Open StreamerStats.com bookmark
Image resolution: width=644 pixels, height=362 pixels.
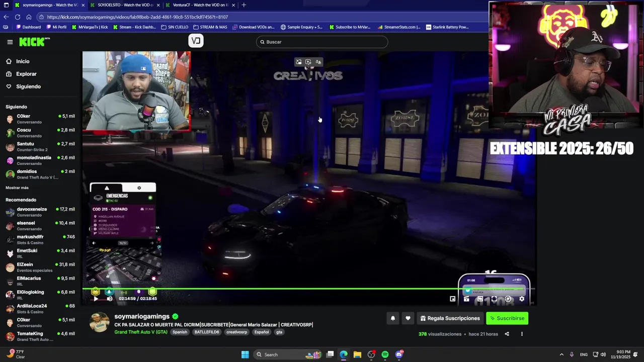399,27
